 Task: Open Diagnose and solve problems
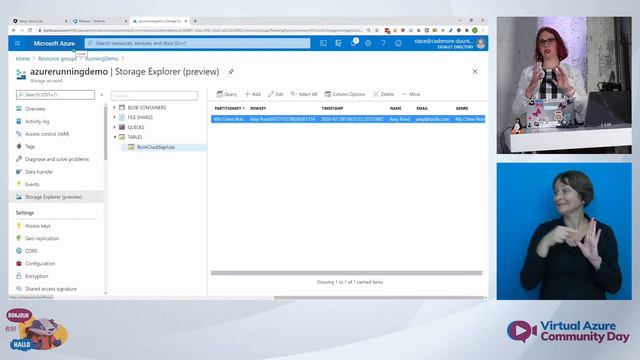tap(57, 159)
